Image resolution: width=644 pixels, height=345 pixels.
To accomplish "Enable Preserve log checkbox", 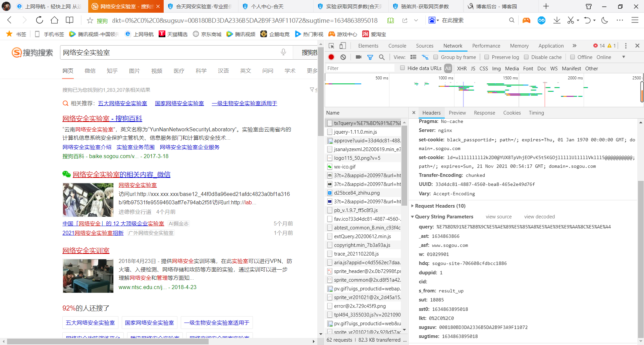I will tap(487, 57).
